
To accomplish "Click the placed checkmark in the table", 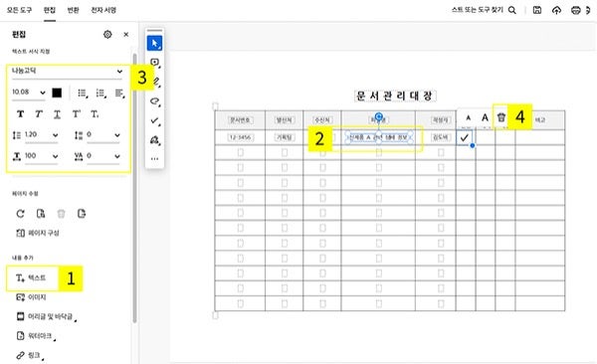I will [464, 137].
